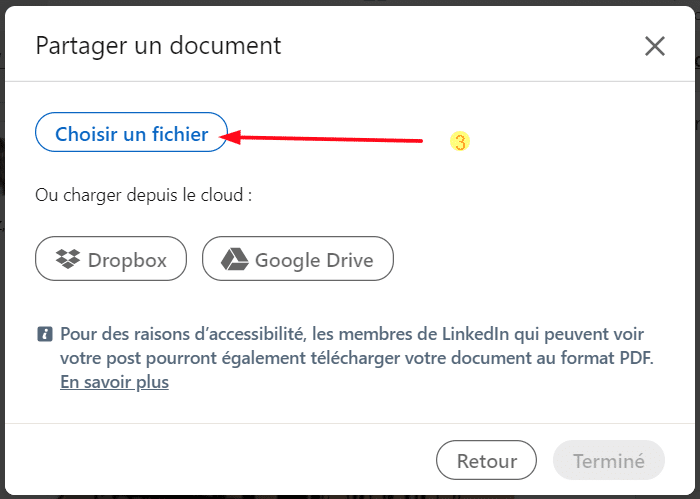Click the Ou charger depuis le cloud label

(x=144, y=195)
